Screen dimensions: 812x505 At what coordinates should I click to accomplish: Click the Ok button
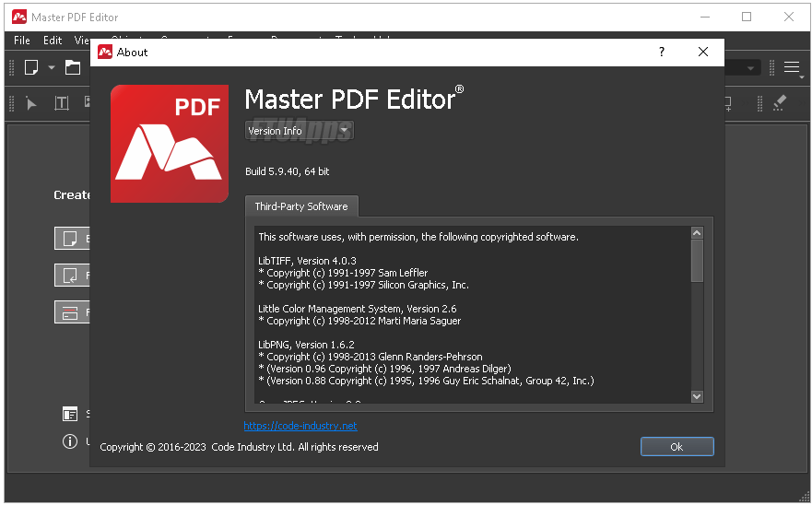click(x=677, y=446)
